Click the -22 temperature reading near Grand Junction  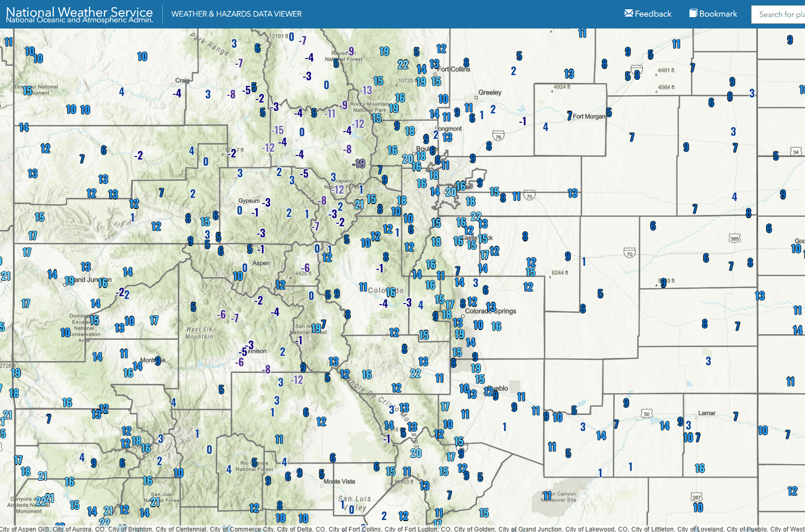click(122, 293)
